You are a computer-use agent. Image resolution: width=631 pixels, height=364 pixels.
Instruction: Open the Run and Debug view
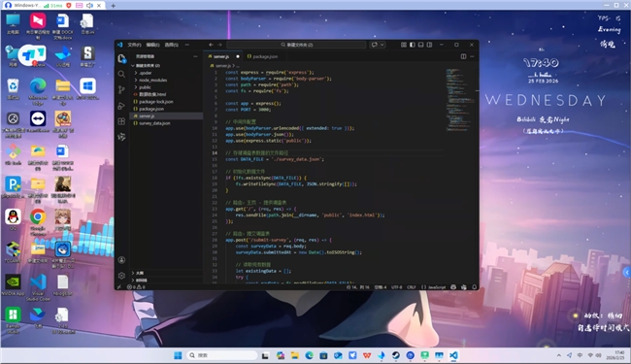tap(121, 106)
